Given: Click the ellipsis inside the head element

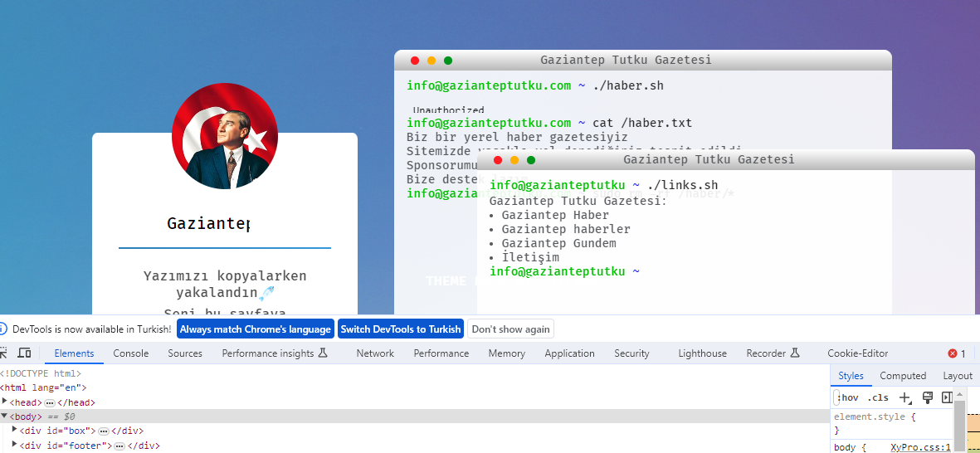Looking at the screenshot, I should pyautogui.click(x=50, y=403).
